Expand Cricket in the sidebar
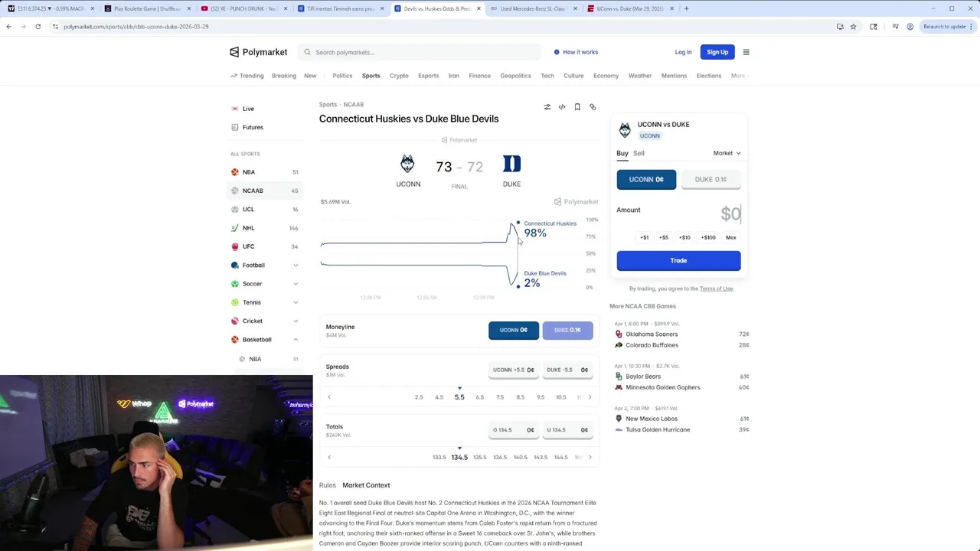The image size is (980, 551). [265, 321]
